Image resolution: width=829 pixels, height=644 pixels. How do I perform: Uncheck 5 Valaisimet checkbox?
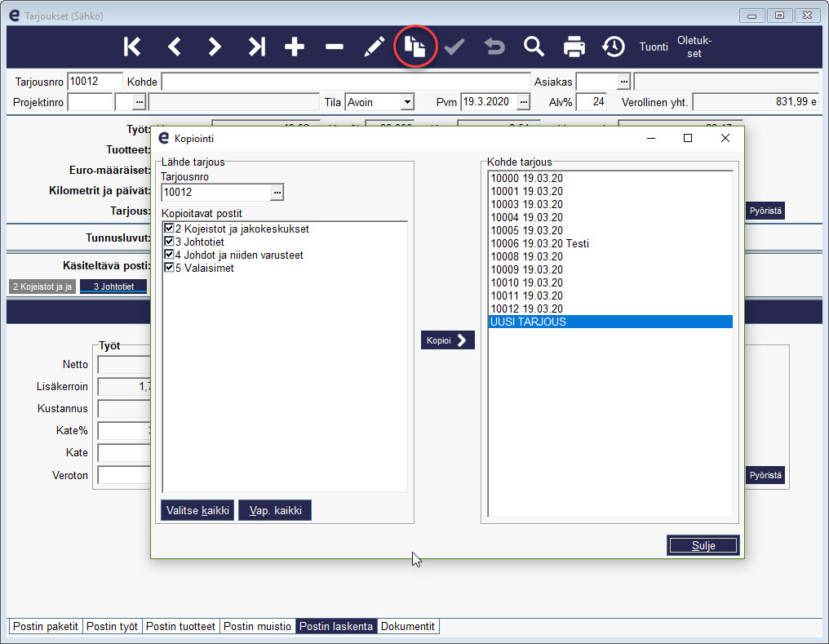(x=169, y=268)
